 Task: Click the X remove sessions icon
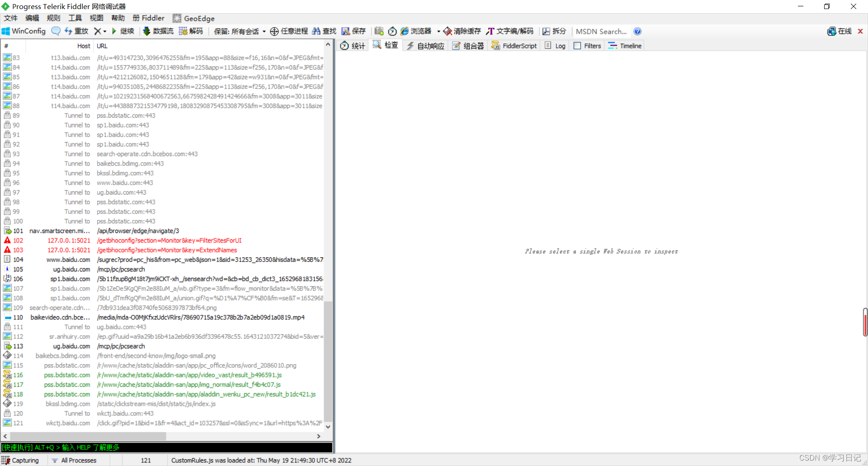97,31
